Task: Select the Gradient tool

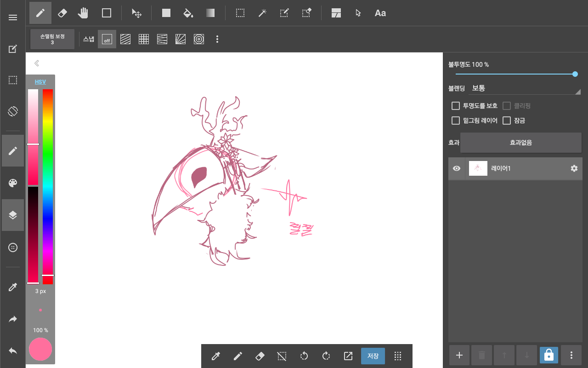Action: pos(210,13)
